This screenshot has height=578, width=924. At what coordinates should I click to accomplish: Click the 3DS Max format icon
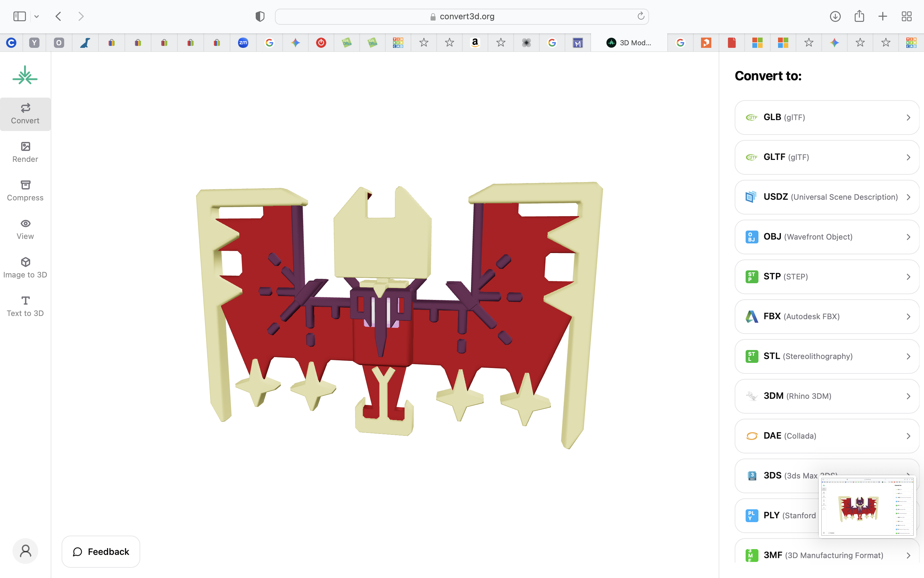[x=752, y=476]
